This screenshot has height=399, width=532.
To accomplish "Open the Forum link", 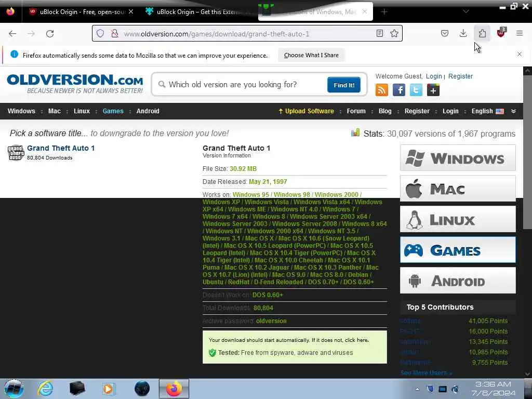I will pos(356,111).
